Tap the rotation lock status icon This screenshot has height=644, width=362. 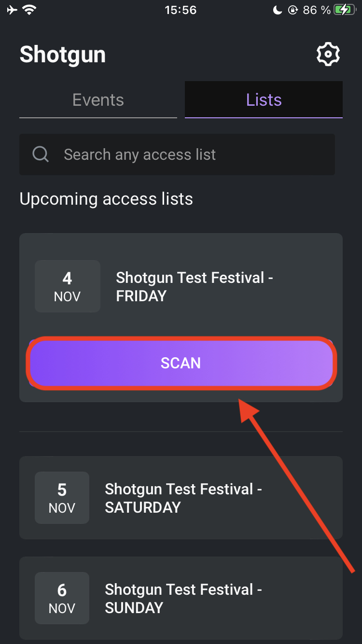(x=293, y=10)
